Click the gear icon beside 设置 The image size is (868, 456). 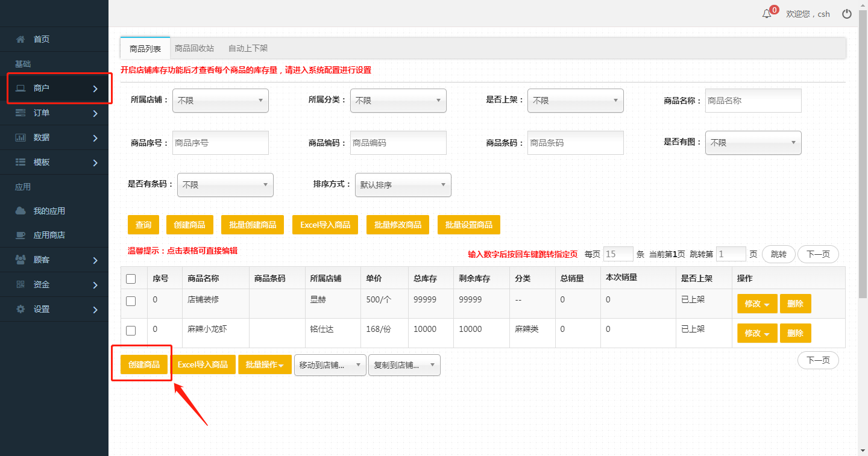click(20, 309)
